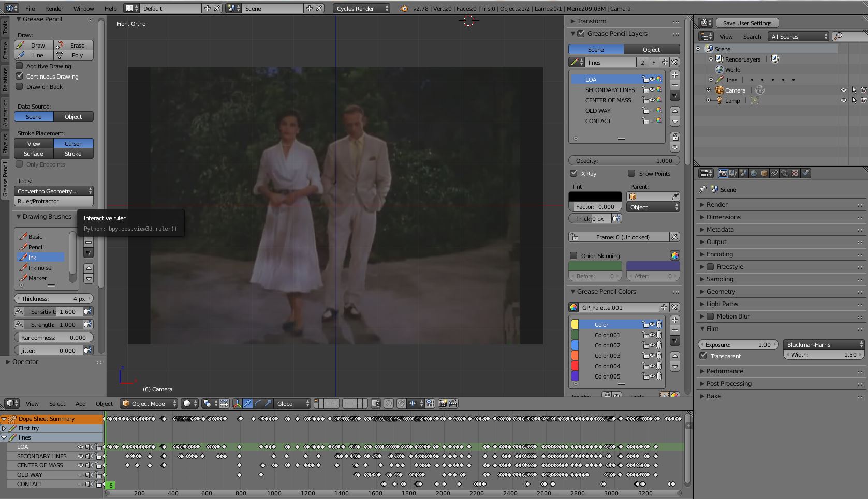Open the Help menu
Viewport: 868px width, 499px height.
[110, 8]
